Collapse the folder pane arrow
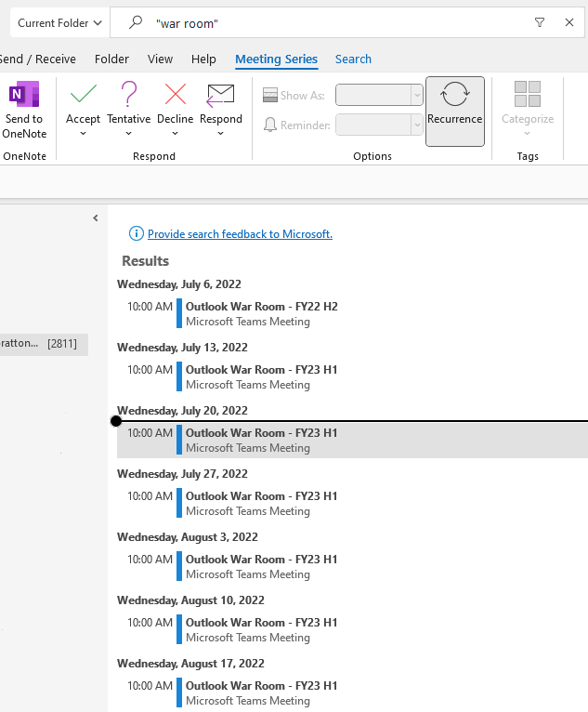588x712 pixels. (96, 218)
